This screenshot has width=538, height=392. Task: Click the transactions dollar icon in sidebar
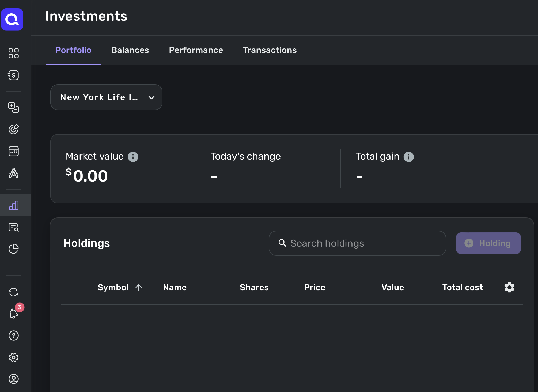(x=13, y=75)
